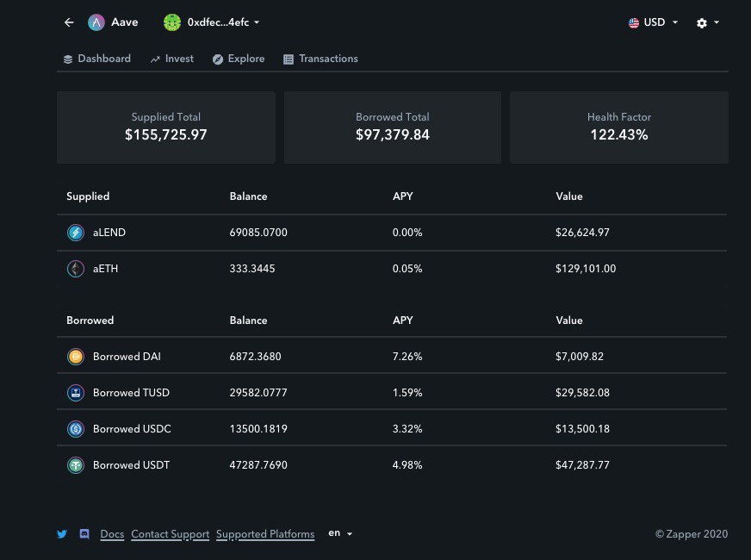Screen dimensions: 751x560
Task: Click the Borrowed TUSD token icon
Action: point(76,393)
